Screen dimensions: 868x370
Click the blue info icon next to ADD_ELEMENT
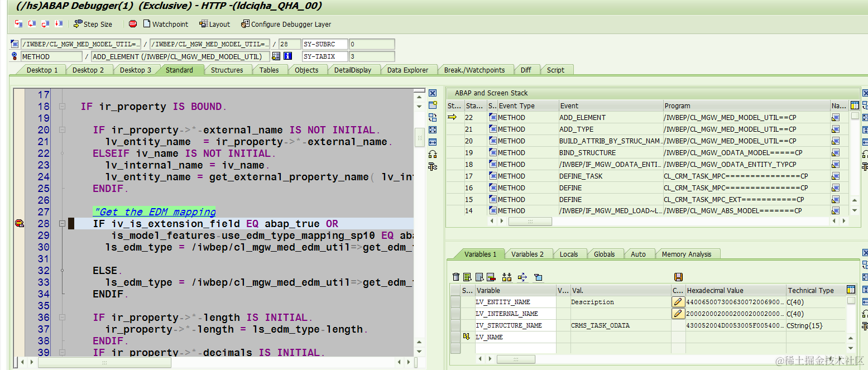288,56
